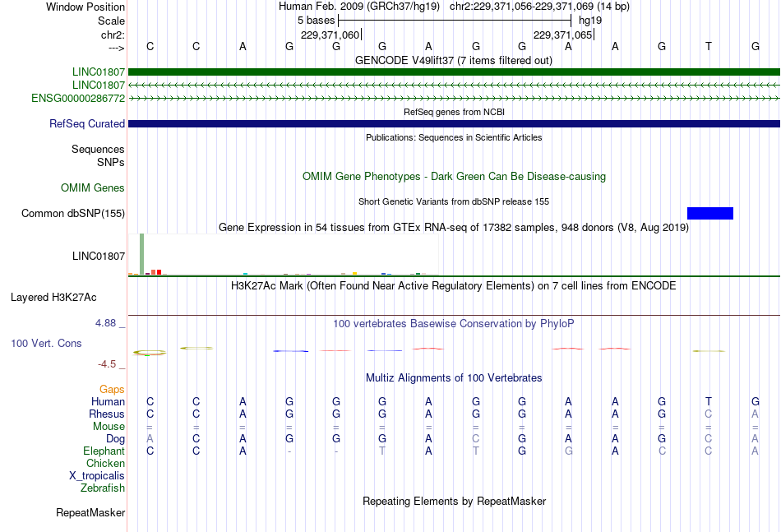Screen dimensions: 781x532
Task: Select the blue Common dbSNP variant block
Action: point(709,213)
